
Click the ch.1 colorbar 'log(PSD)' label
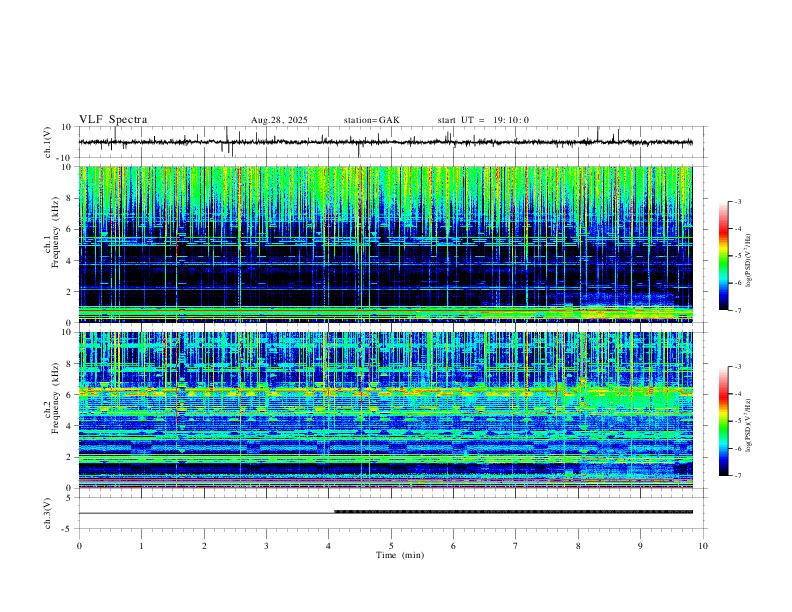tap(749, 260)
